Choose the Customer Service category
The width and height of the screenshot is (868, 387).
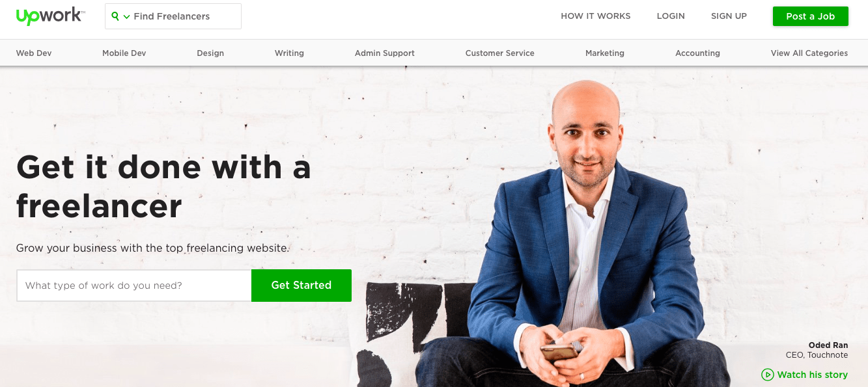(500, 53)
